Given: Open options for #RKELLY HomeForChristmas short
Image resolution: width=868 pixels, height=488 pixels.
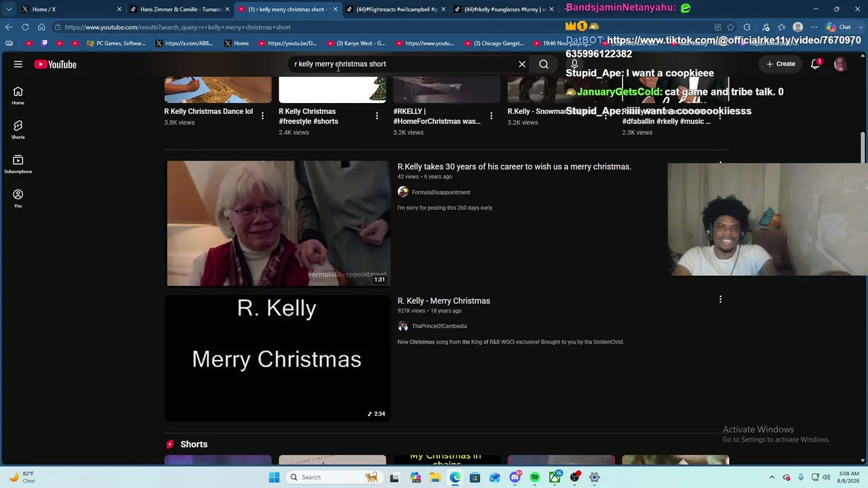Looking at the screenshot, I should click(492, 116).
